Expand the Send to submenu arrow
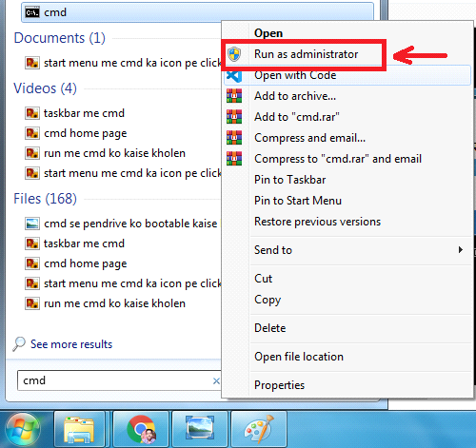This screenshot has height=448, width=476. [x=461, y=250]
